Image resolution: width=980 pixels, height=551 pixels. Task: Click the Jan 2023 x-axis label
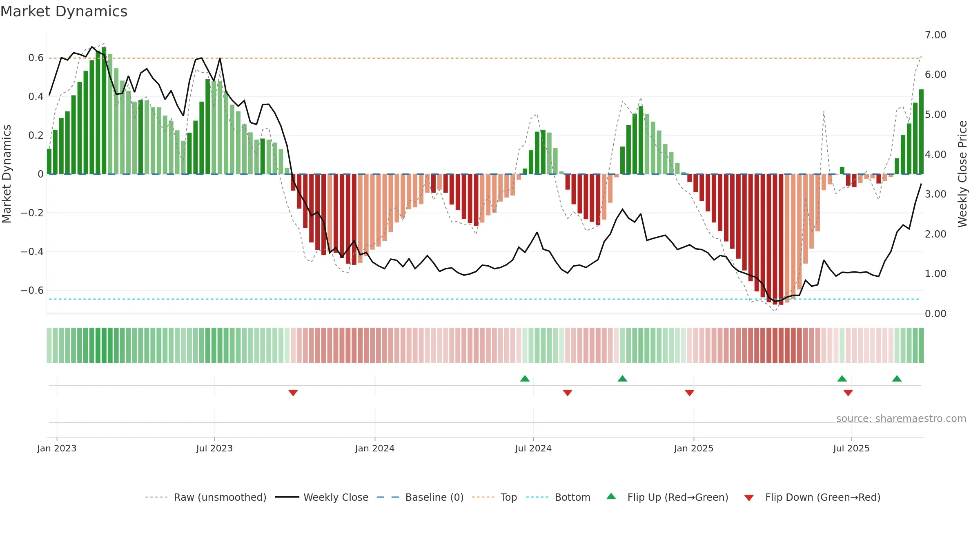tap(57, 448)
